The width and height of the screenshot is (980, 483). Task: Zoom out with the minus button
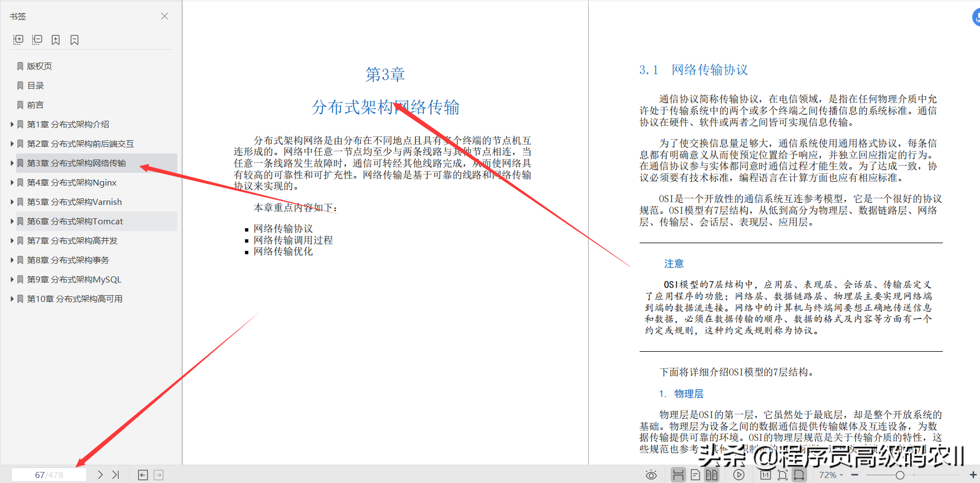(x=855, y=475)
